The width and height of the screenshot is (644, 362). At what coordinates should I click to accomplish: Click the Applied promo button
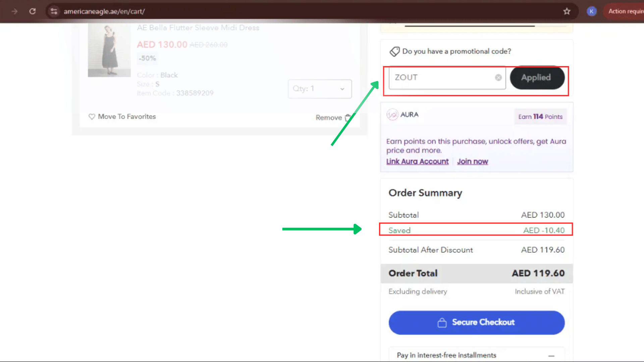point(537,78)
